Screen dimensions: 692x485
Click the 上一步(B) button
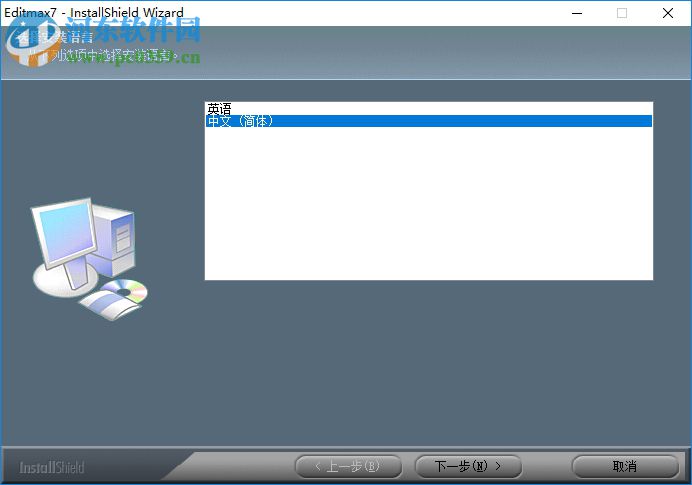348,466
